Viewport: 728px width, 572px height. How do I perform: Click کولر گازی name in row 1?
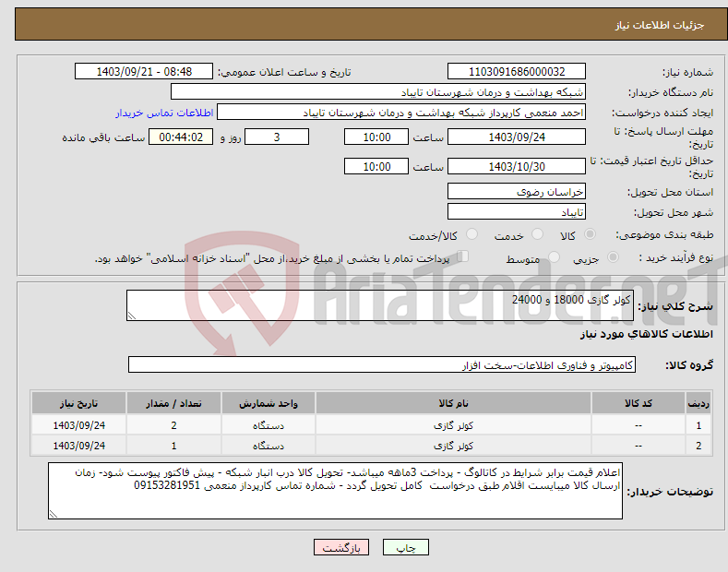tap(453, 425)
